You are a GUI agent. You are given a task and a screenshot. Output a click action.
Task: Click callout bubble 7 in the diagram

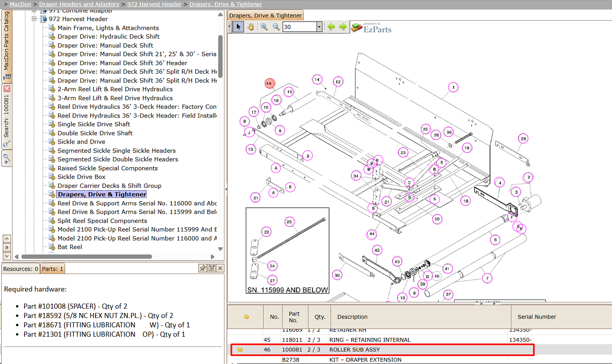[487, 278]
